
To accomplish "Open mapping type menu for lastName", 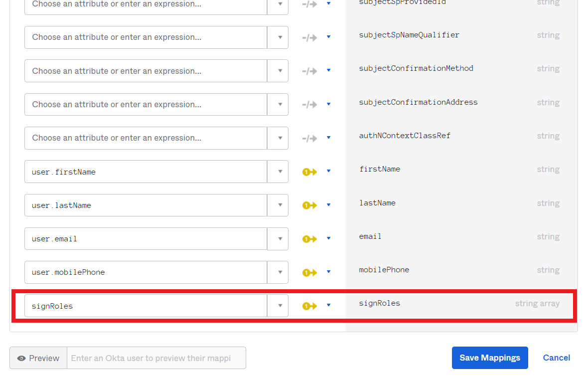I will point(328,204).
